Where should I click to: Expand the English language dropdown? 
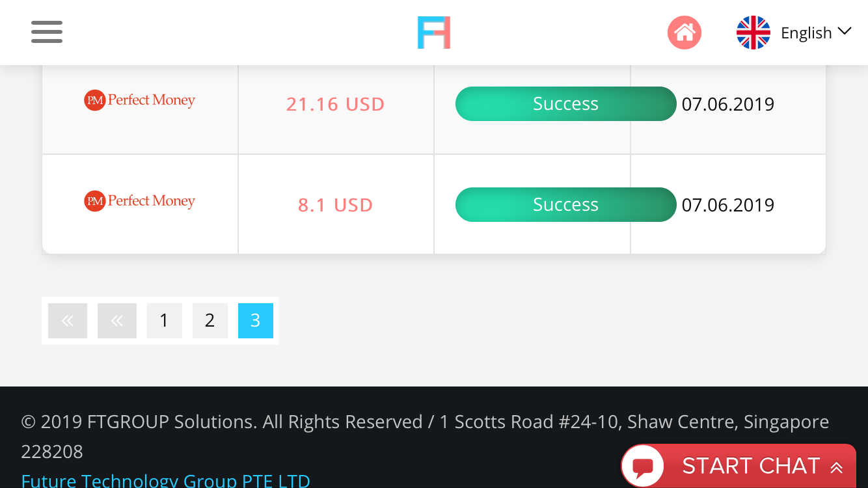(816, 33)
